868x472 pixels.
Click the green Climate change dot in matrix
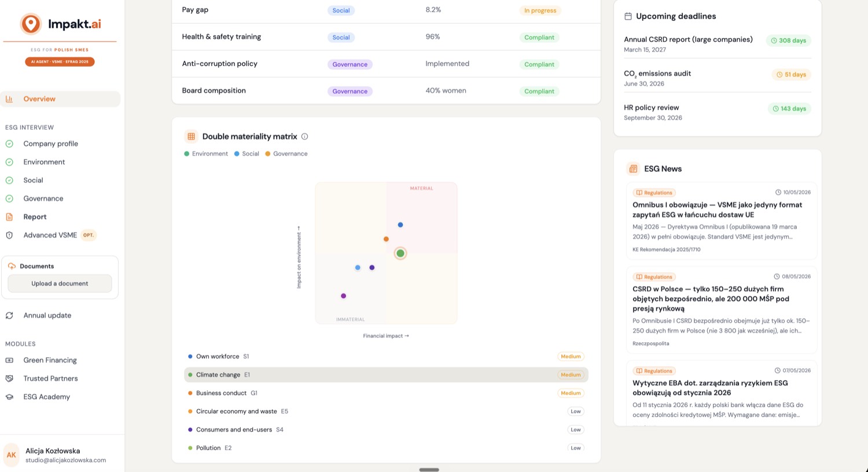(400, 253)
